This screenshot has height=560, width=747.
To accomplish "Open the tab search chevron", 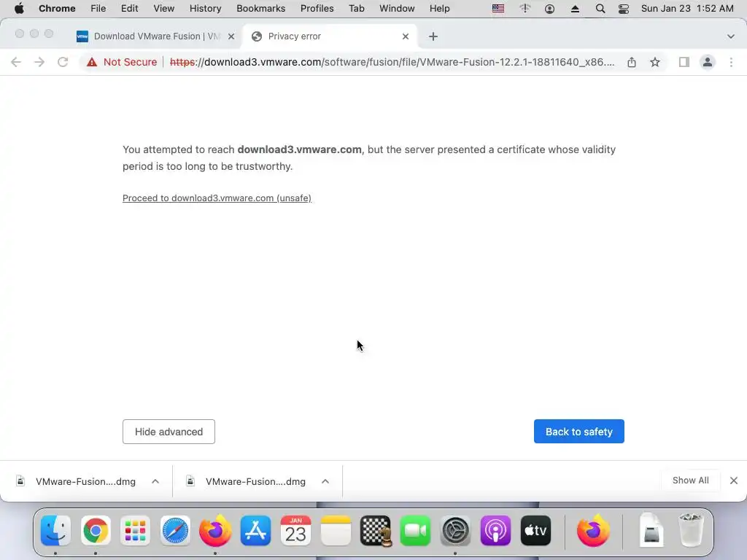I will pyautogui.click(x=730, y=36).
